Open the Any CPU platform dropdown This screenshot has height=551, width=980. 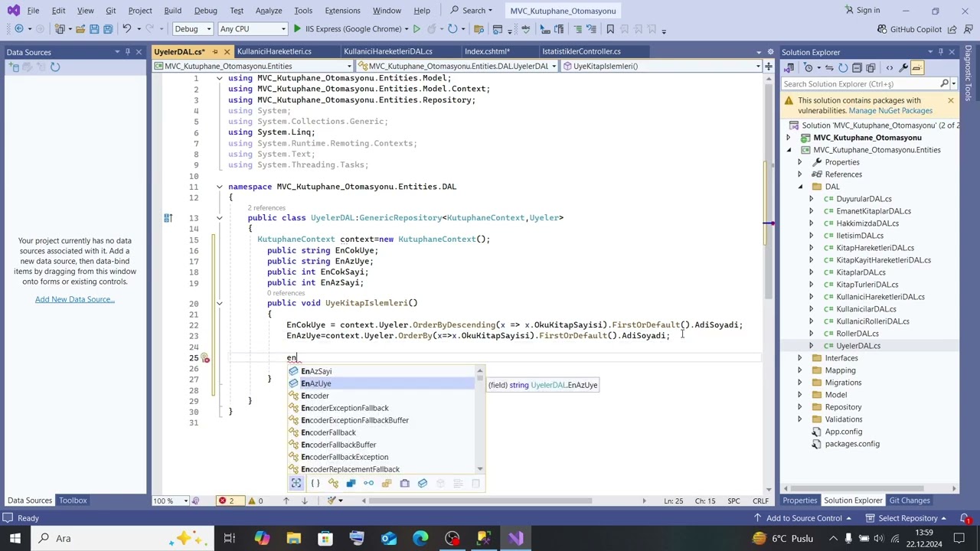click(252, 29)
